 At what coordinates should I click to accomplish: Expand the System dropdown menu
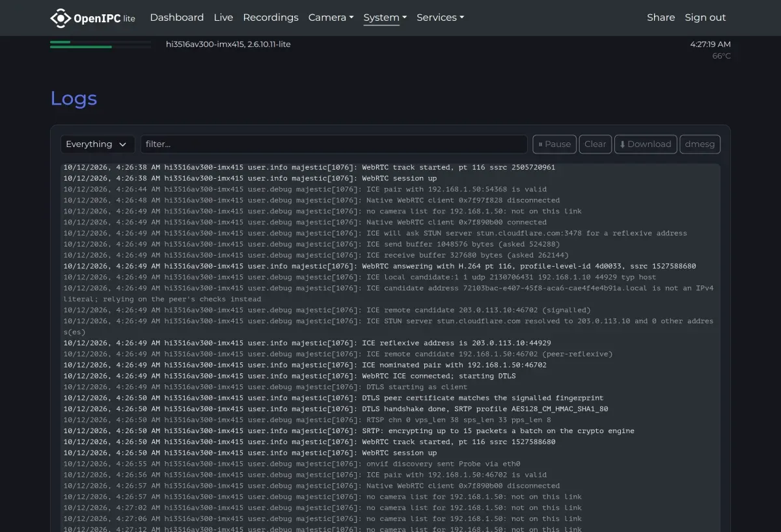[x=385, y=18]
